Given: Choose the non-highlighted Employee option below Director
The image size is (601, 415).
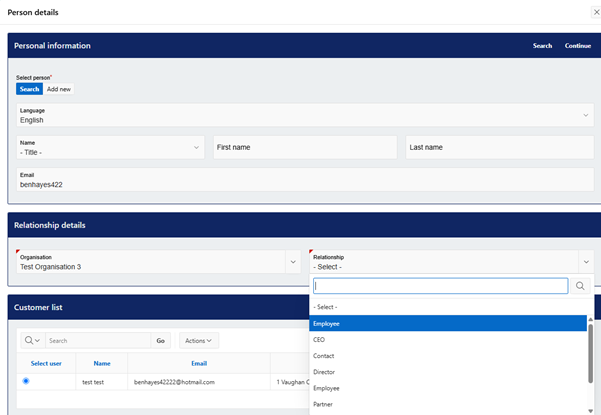Looking at the screenshot, I should [x=448, y=388].
